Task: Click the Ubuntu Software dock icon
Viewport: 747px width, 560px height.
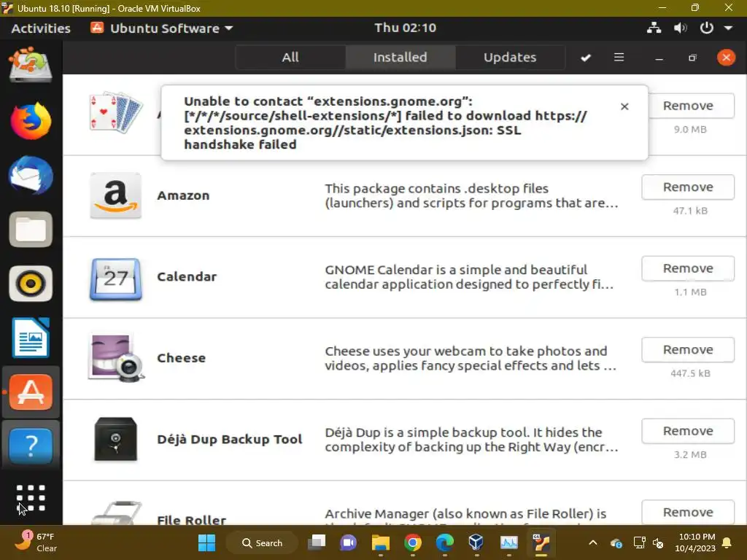Action: click(x=31, y=392)
